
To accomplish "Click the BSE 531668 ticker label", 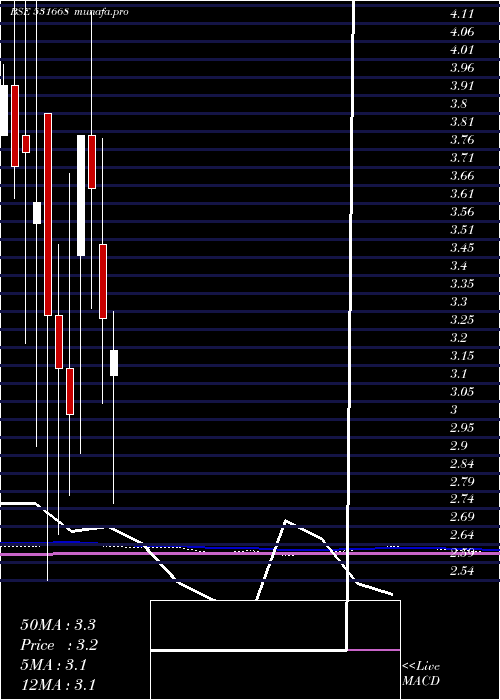I will [x=39, y=12].
